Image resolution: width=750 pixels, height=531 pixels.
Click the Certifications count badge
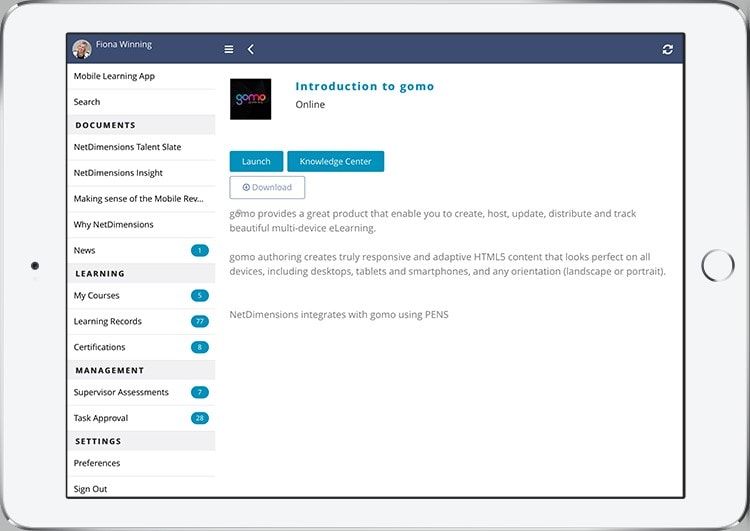(200, 347)
